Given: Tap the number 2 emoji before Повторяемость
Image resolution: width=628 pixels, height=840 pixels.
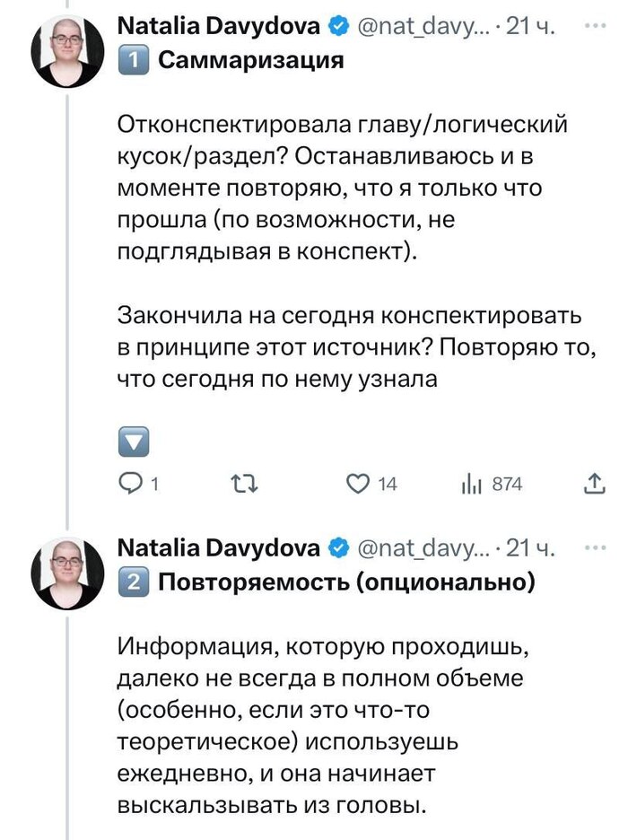Looking at the screenshot, I should (x=132, y=582).
